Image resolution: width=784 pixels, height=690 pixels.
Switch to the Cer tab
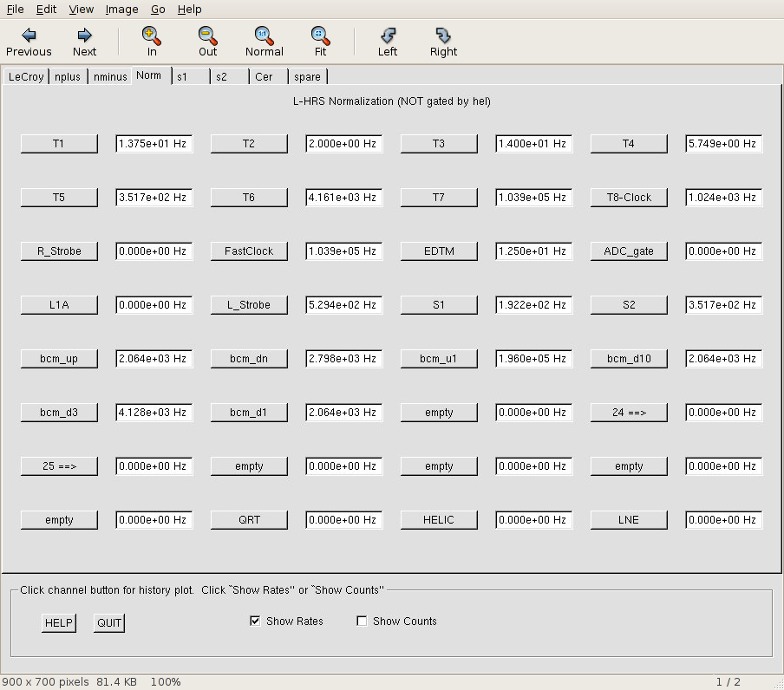(269, 76)
